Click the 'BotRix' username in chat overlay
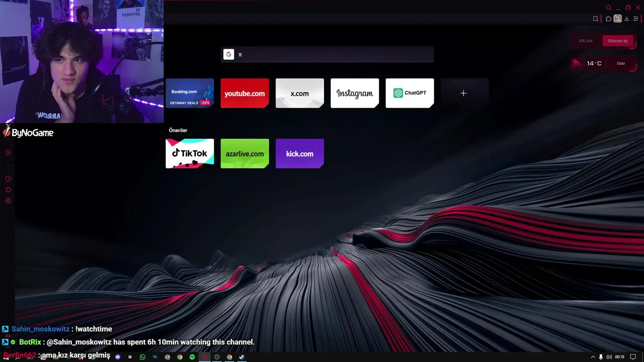 [x=30, y=342]
